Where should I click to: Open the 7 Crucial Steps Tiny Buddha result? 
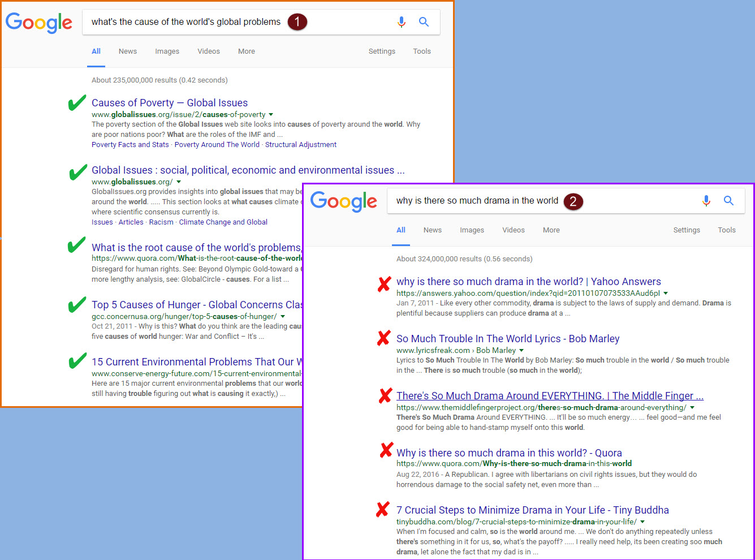(x=532, y=510)
